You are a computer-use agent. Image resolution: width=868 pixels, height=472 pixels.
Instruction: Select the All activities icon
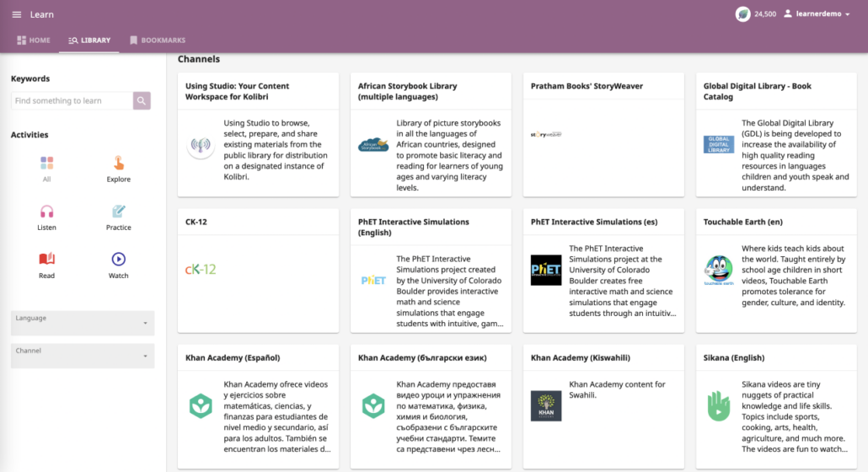pos(46,163)
